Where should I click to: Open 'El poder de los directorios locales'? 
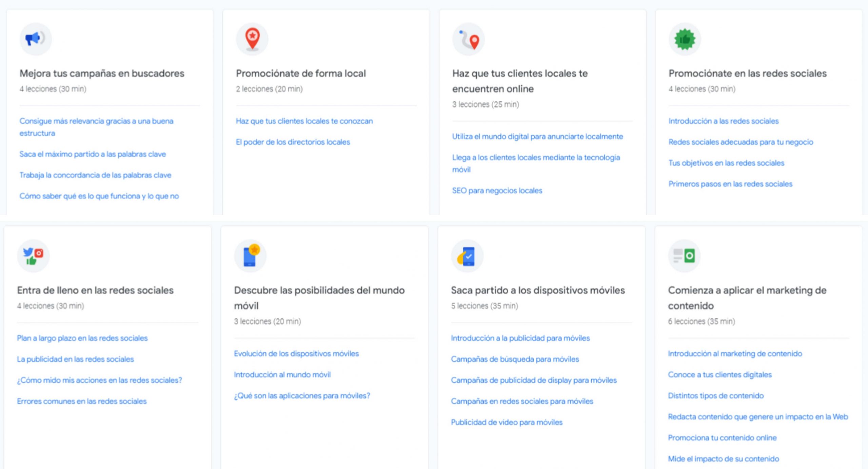tap(293, 142)
